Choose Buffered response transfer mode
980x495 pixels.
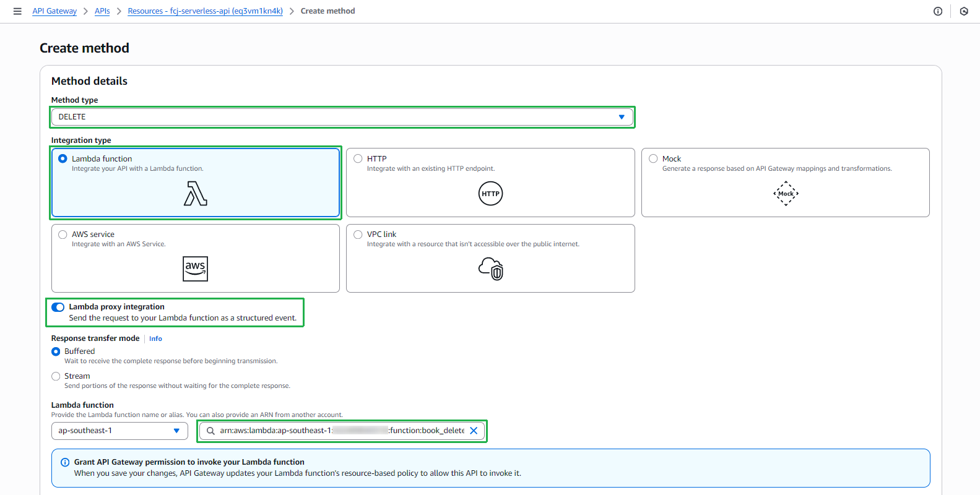click(56, 351)
